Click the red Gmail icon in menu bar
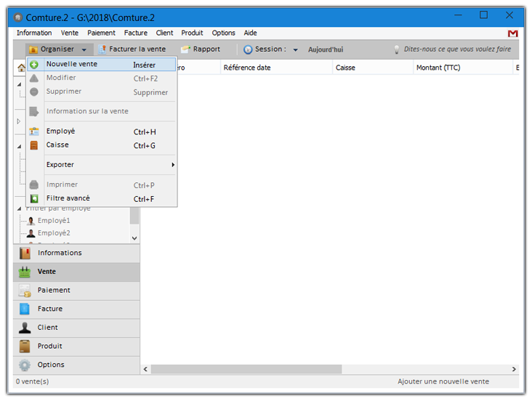Viewport: 532px width, 401px height. [x=512, y=33]
